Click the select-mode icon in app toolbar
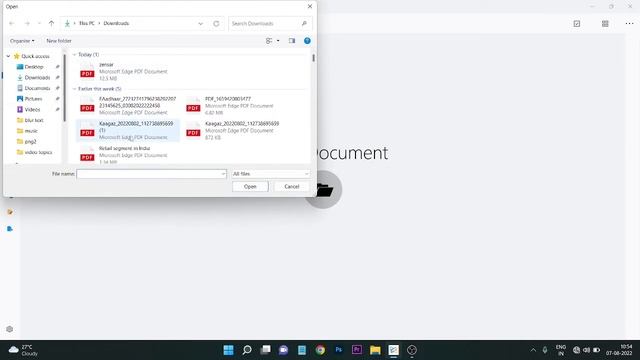Image resolution: width=640 pixels, height=360 pixels. click(x=577, y=24)
